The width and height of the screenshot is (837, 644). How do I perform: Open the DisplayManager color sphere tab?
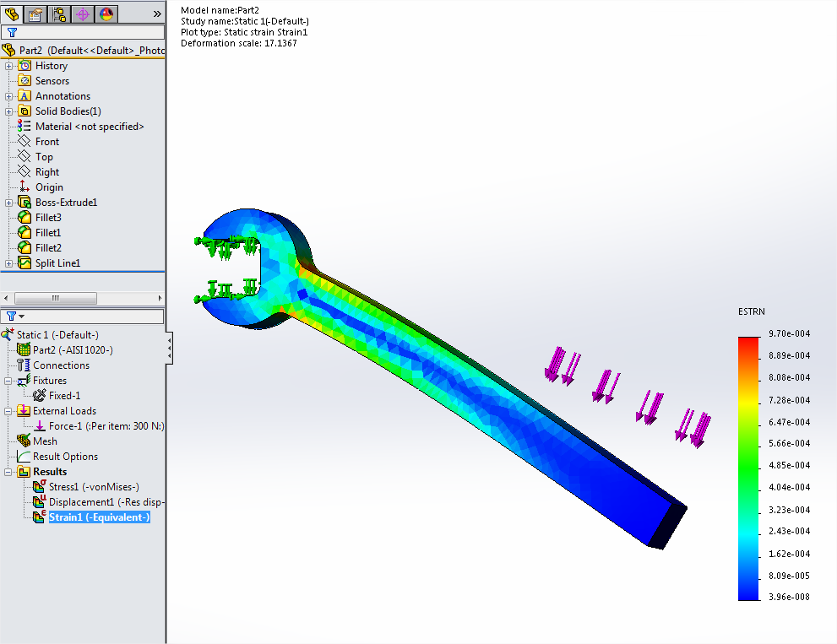(106, 14)
